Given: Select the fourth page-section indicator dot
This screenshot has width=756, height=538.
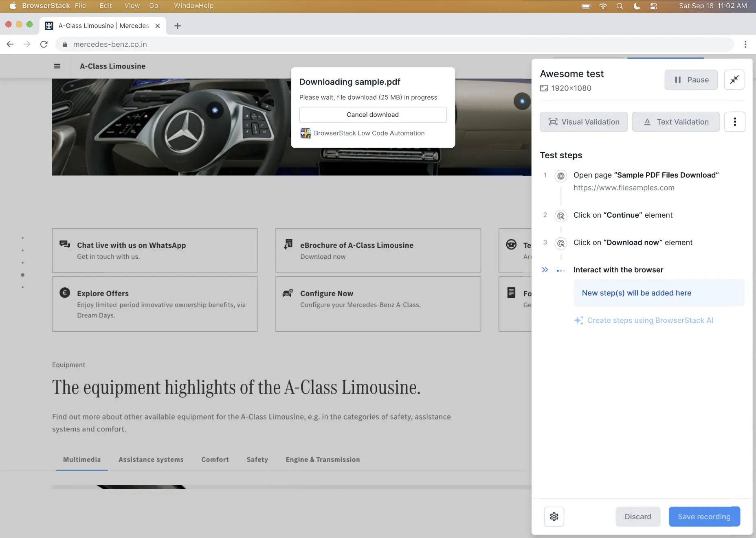Looking at the screenshot, I should [23, 275].
